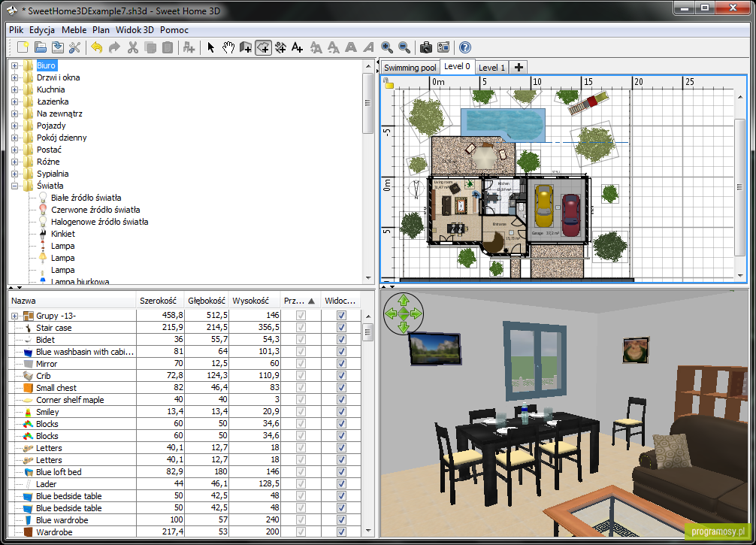The image size is (756, 545).
Task: Click the Save home icon
Action: (x=58, y=47)
